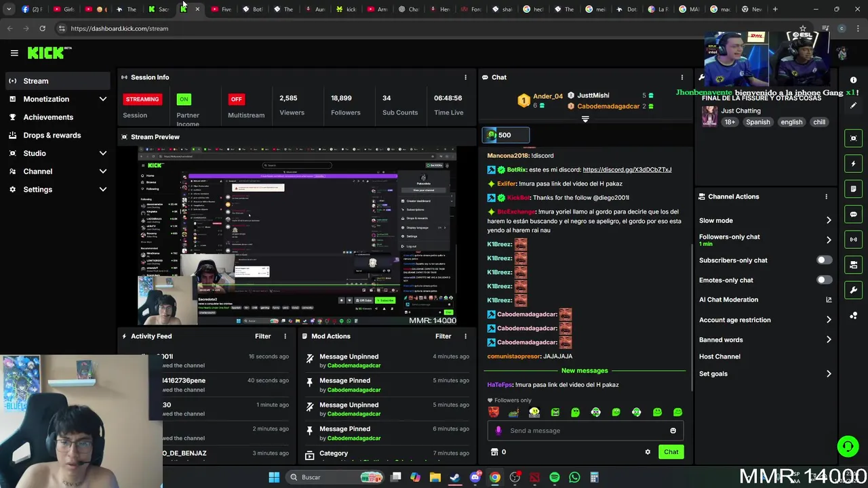The height and width of the screenshot is (488, 868).
Task: Open Chat panel three-dot options
Action: pyautogui.click(x=682, y=77)
